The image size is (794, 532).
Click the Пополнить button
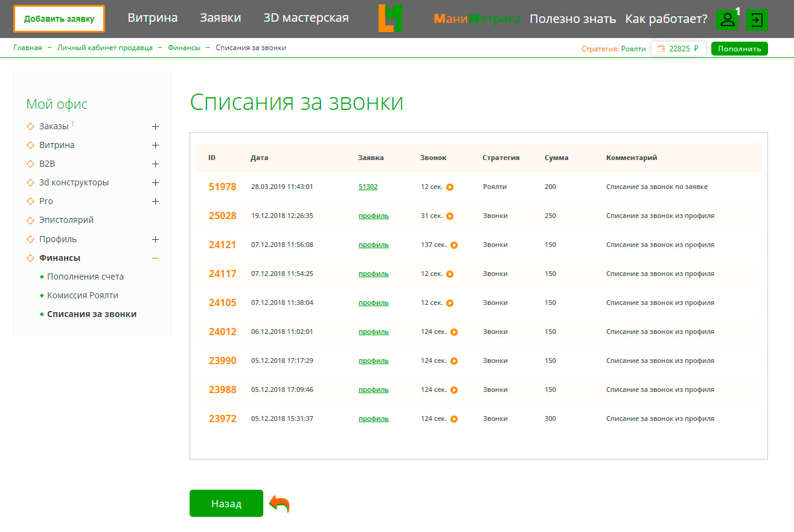(740, 49)
